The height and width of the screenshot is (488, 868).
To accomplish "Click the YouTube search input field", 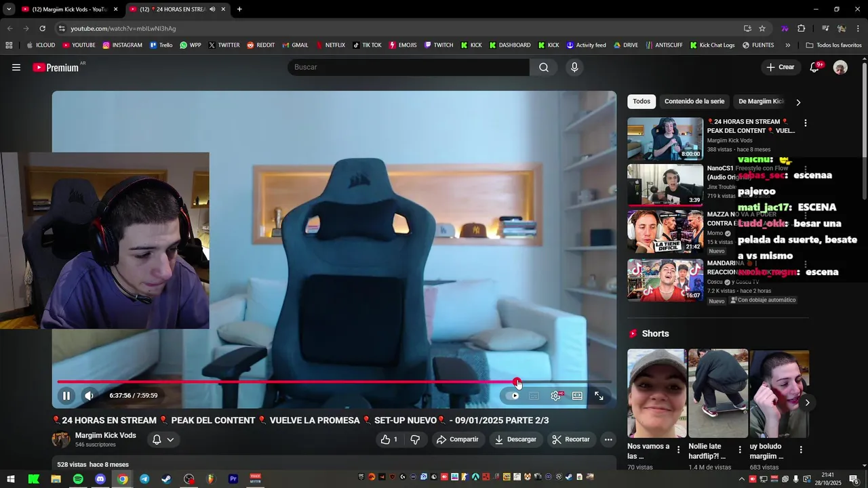I will [x=408, y=67].
